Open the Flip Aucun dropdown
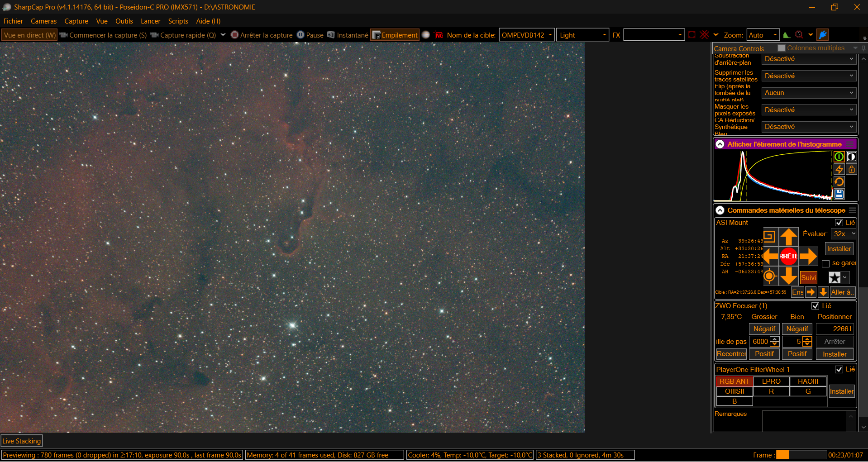The width and height of the screenshot is (868, 462). click(x=809, y=93)
